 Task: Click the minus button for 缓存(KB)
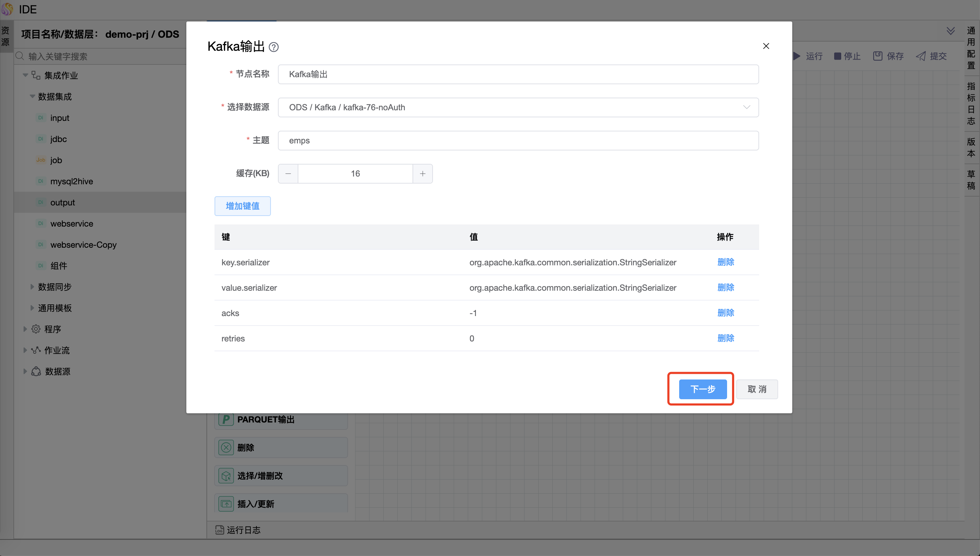tap(288, 174)
